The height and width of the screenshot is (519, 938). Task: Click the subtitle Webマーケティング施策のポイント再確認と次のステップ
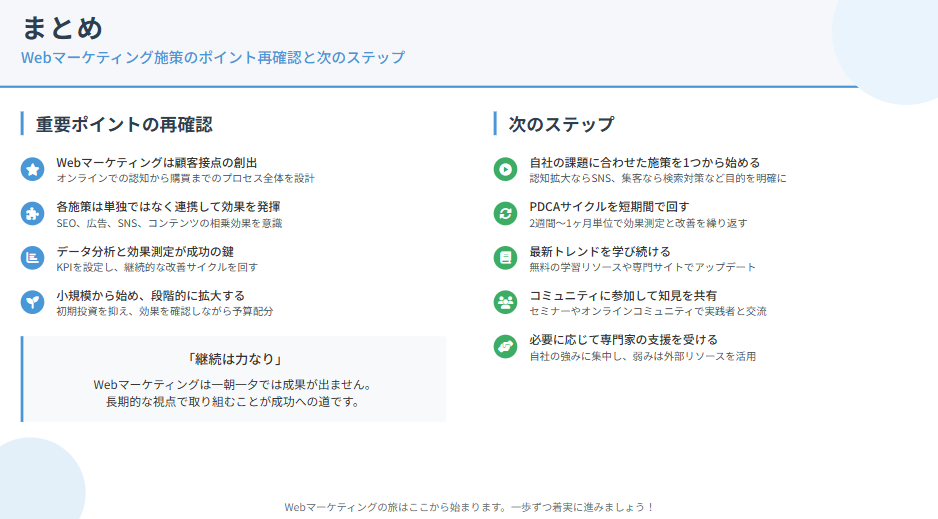click(213, 58)
